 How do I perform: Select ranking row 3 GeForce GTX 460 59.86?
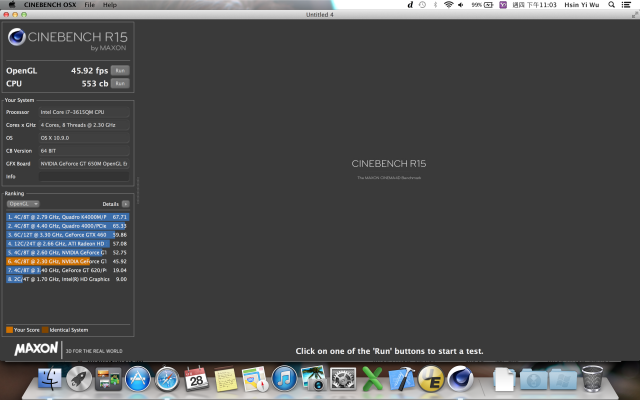coord(68,235)
